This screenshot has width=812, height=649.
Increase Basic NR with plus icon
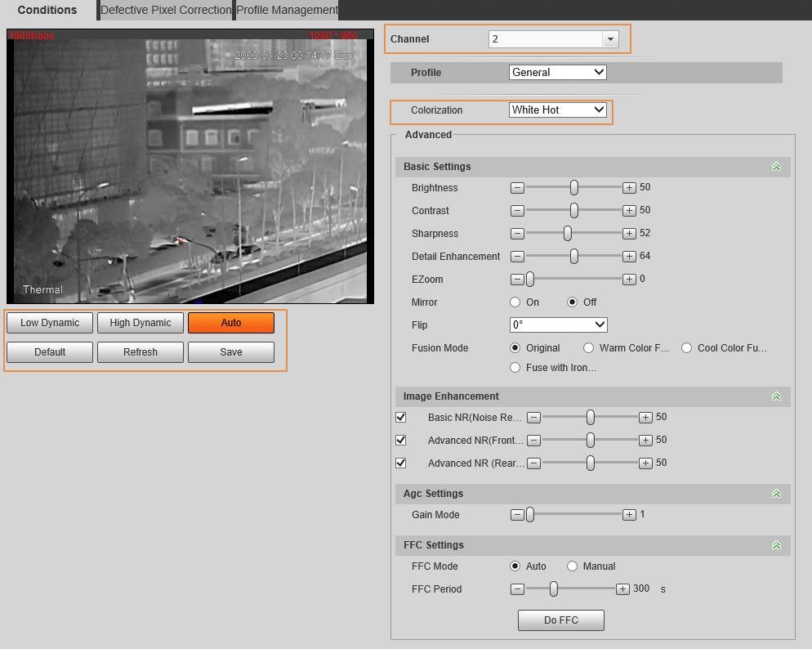tap(645, 417)
